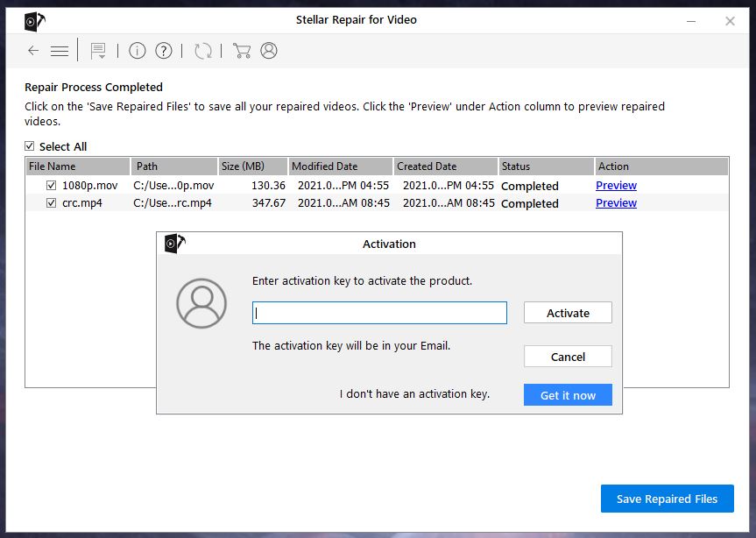Open help with the question mark icon
Image resolution: width=756 pixels, height=538 pixels.
pos(164,50)
